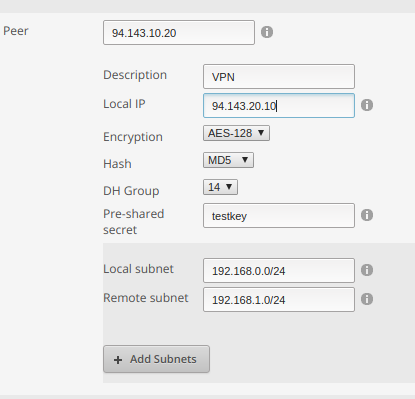Click the Local subnet input 192.168.0.0/24
This screenshot has width=415, height=399.
tap(279, 270)
